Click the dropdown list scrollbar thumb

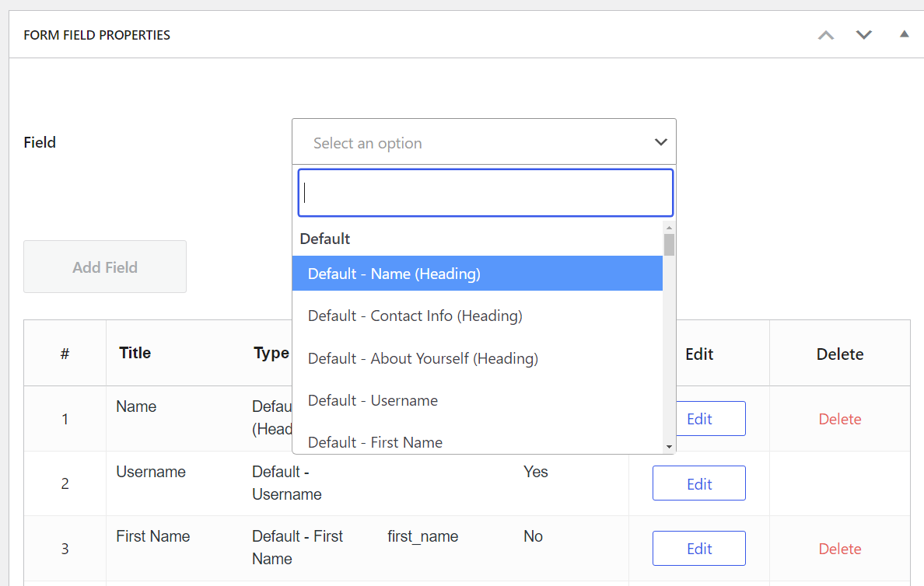pyautogui.click(x=669, y=245)
